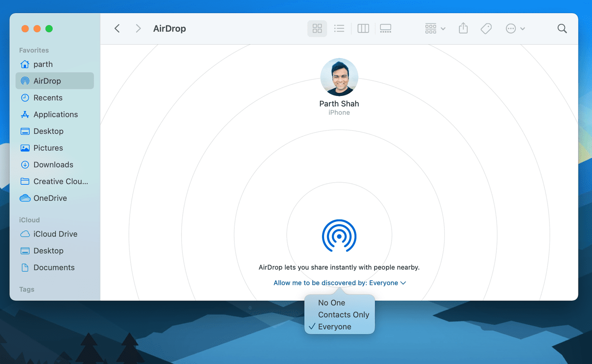
Task: Click the 'AirDrop lets you share instantly' text
Action: click(339, 268)
